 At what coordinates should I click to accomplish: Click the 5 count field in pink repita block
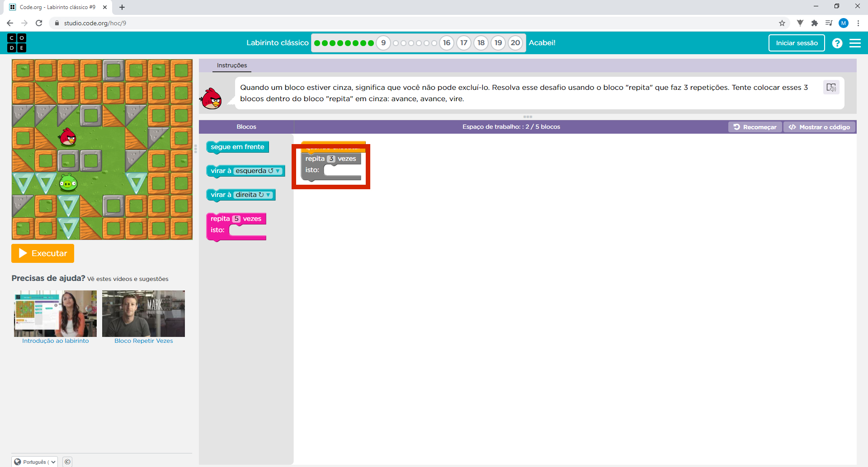tap(236, 219)
